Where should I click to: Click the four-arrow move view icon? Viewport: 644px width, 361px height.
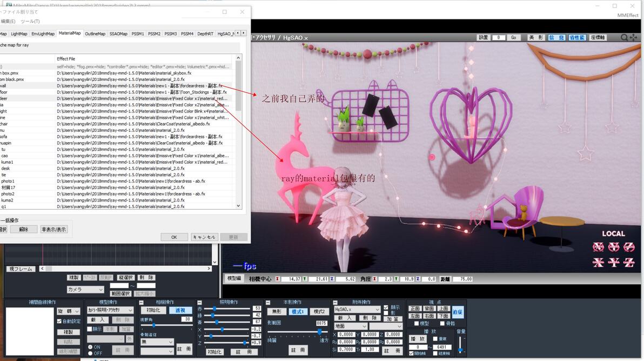pos(634,37)
